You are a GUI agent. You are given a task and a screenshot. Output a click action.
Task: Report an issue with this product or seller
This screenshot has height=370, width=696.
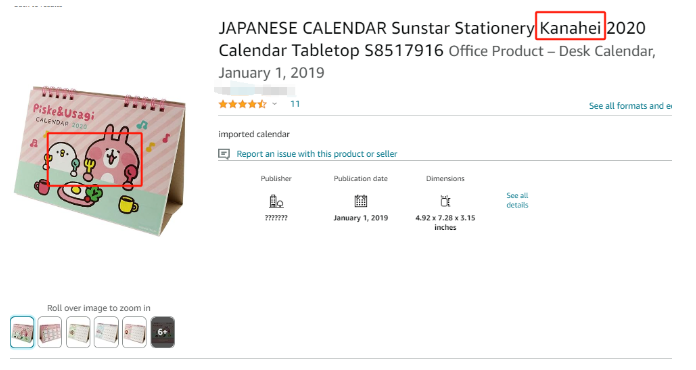click(316, 154)
